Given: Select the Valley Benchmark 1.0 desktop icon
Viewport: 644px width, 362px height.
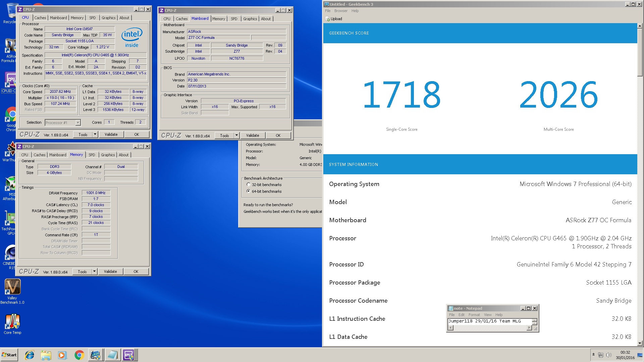Looking at the screenshot, I should pos(12,292).
